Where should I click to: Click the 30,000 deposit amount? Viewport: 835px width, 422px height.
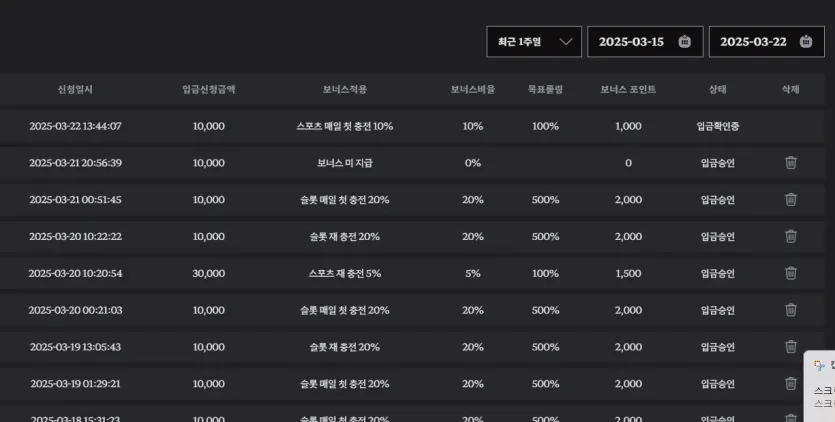[x=209, y=273]
